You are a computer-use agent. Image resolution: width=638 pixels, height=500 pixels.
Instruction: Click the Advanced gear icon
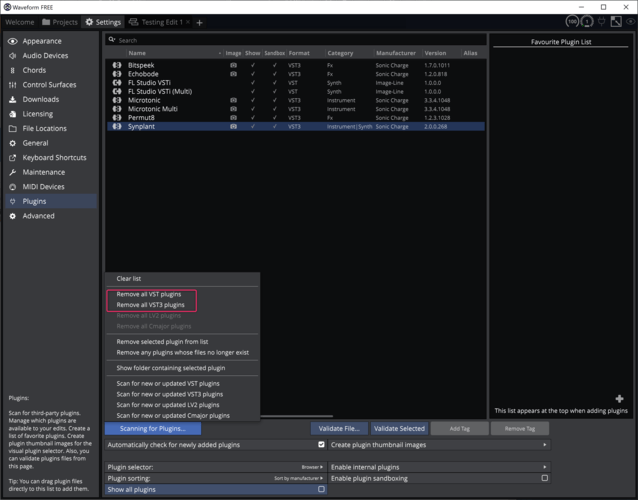(13, 216)
